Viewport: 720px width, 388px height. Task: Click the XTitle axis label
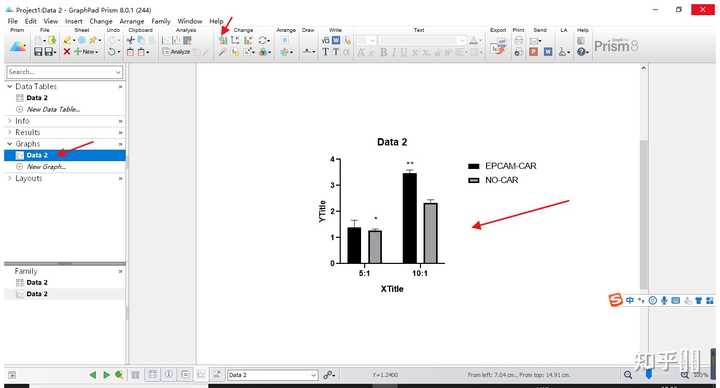point(392,289)
